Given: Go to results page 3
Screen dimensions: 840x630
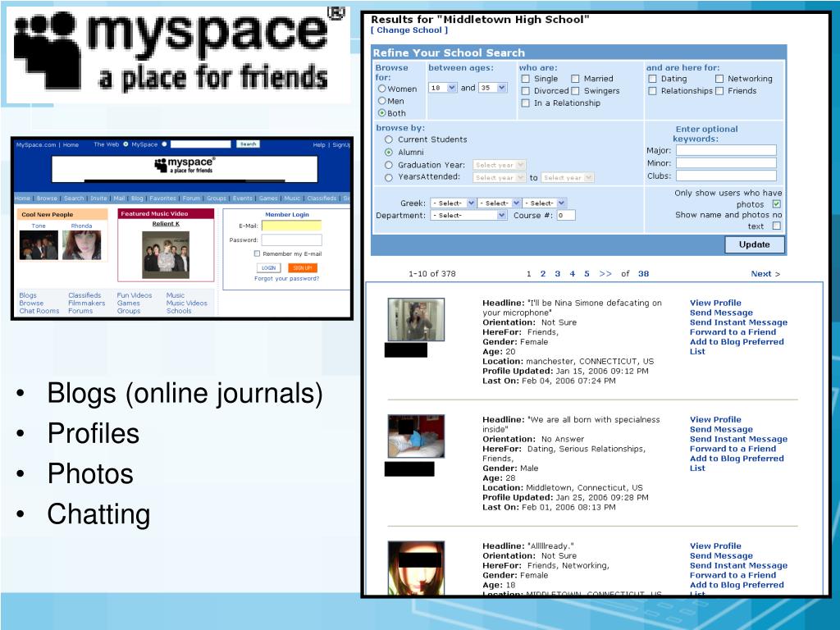Looking at the screenshot, I should tap(557, 274).
